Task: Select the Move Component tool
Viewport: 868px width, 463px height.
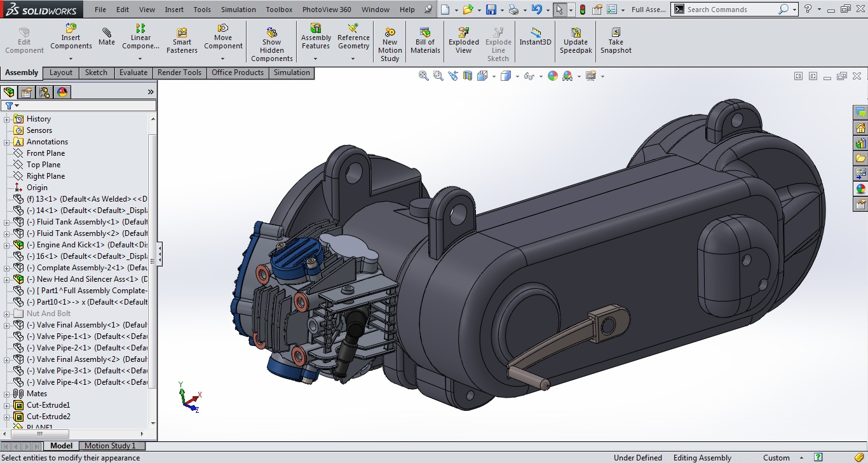Action: coord(223,37)
